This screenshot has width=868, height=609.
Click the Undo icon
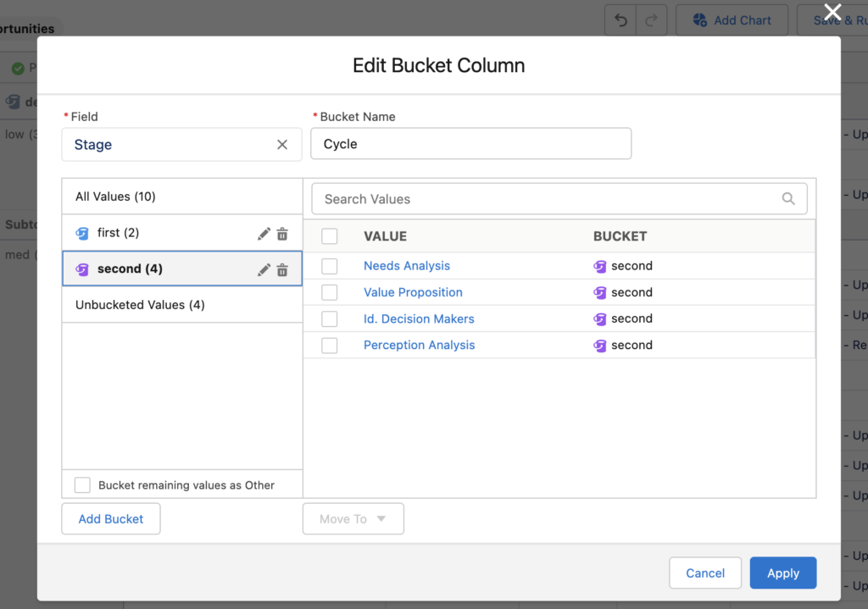(620, 19)
